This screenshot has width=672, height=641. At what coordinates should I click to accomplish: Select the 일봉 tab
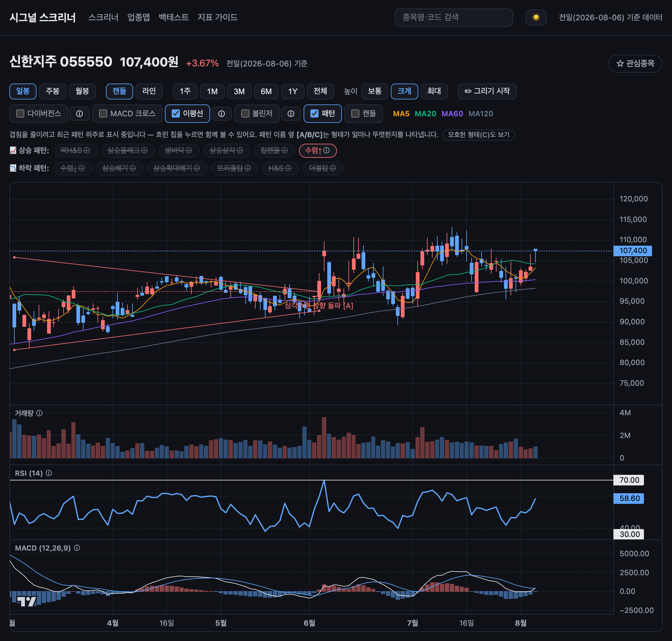(23, 91)
